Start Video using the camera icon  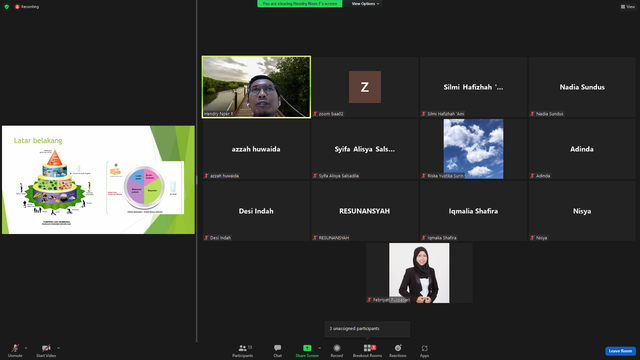(x=46, y=350)
